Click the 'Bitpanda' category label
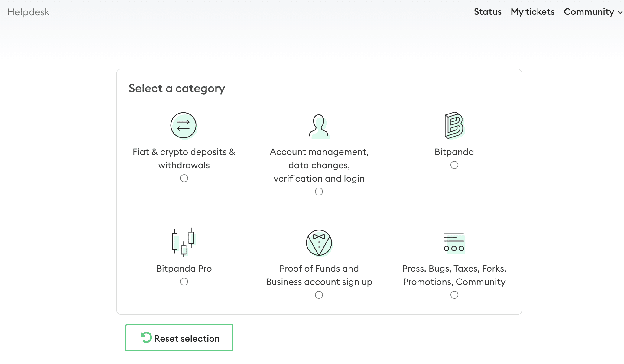 point(454,152)
